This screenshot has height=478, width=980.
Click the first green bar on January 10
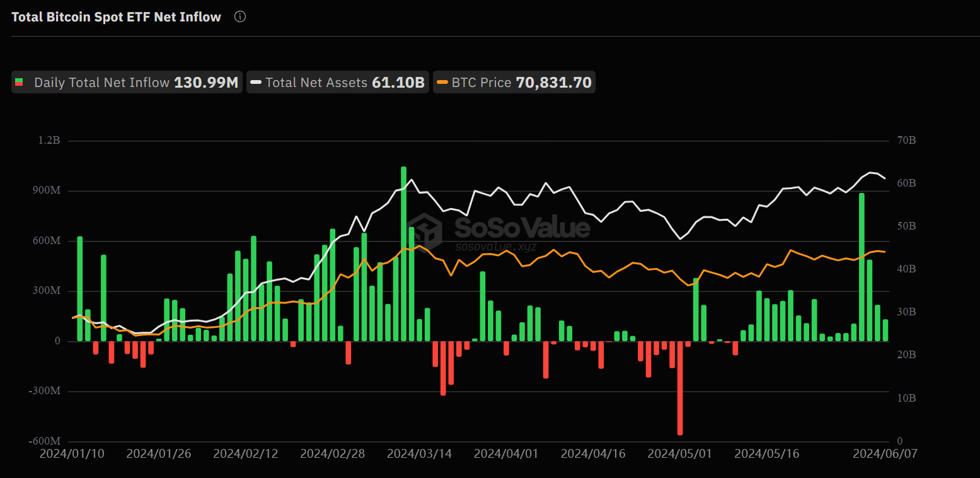pyautogui.click(x=80, y=289)
